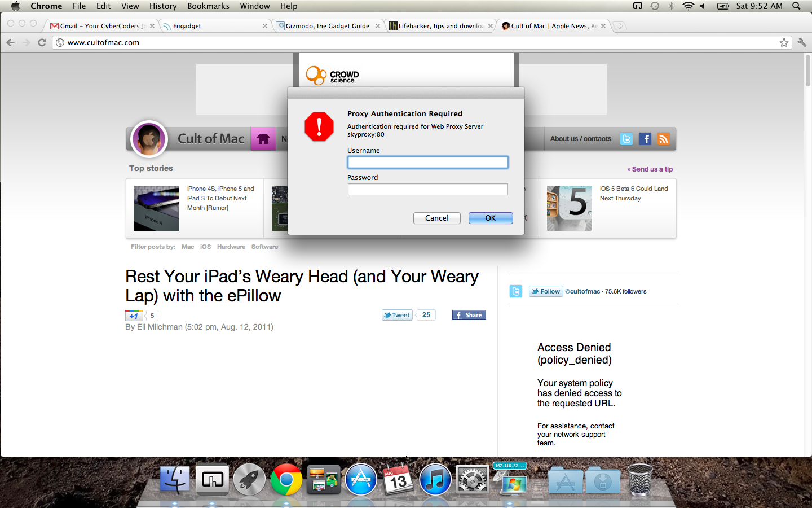
Task: Click the iPhone 4 story thumbnail
Action: click(157, 208)
